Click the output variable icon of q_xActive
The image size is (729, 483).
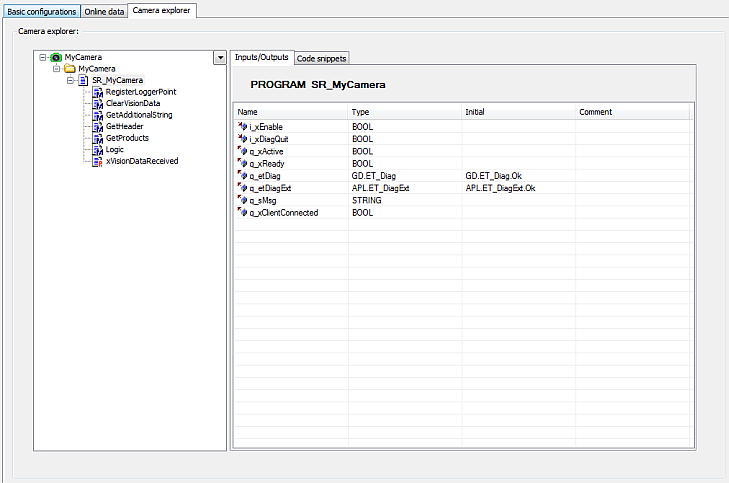pos(242,151)
